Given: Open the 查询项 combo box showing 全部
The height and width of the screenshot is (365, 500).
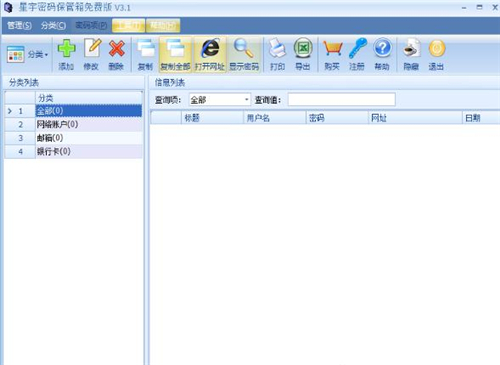Looking at the screenshot, I should click(x=219, y=100).
